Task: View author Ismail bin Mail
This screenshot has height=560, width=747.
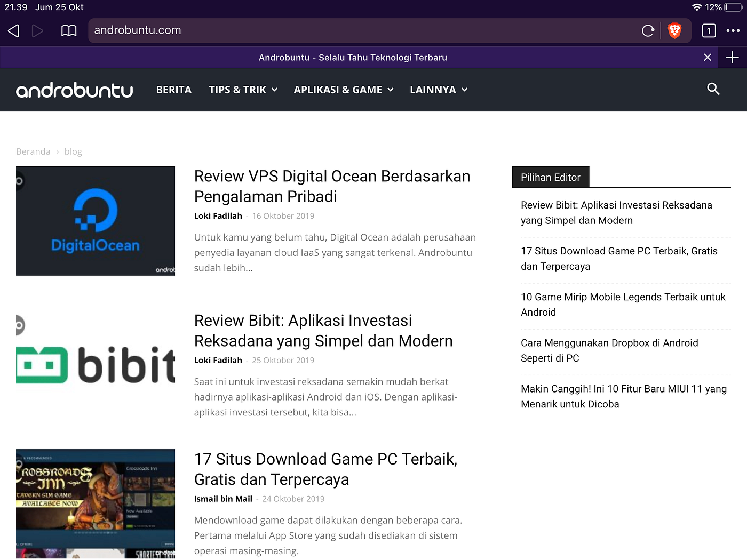Action: pyautogui.click(x=223, y=499)
